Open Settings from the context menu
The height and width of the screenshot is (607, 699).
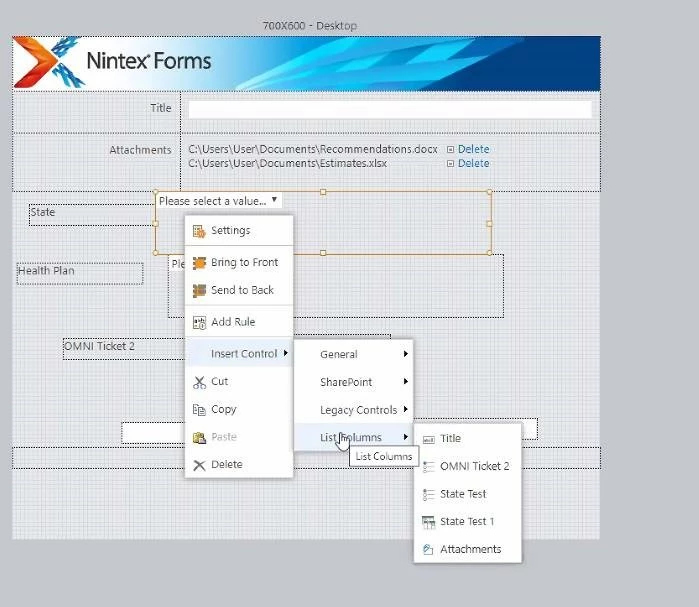coord(239,230)
